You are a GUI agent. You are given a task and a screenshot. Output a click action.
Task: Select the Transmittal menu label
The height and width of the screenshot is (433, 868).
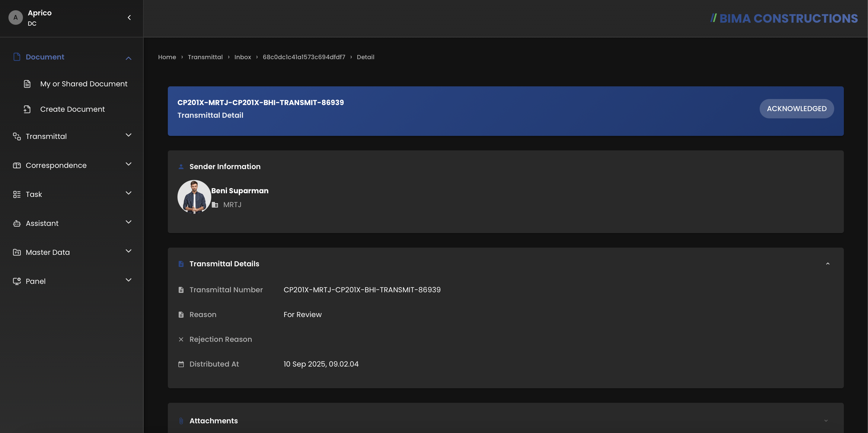pos(46,136)
